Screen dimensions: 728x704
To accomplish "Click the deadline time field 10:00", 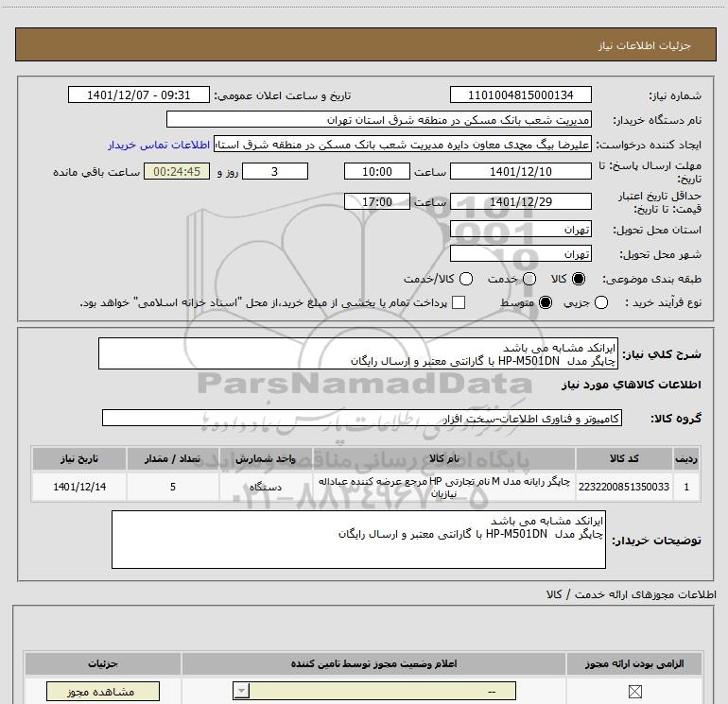I will 377,171.
